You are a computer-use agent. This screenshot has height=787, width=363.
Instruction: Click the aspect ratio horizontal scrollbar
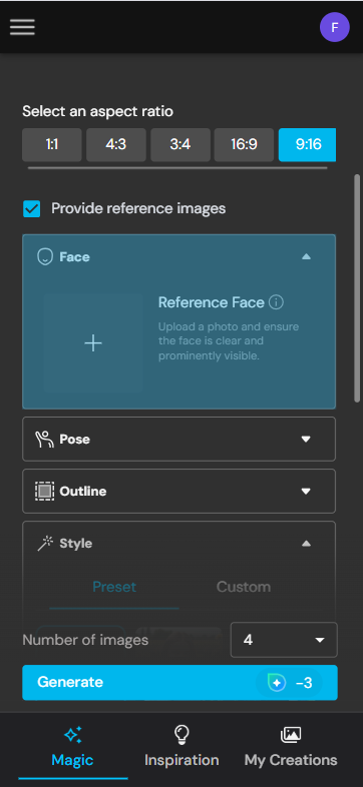tap(177, 168)
